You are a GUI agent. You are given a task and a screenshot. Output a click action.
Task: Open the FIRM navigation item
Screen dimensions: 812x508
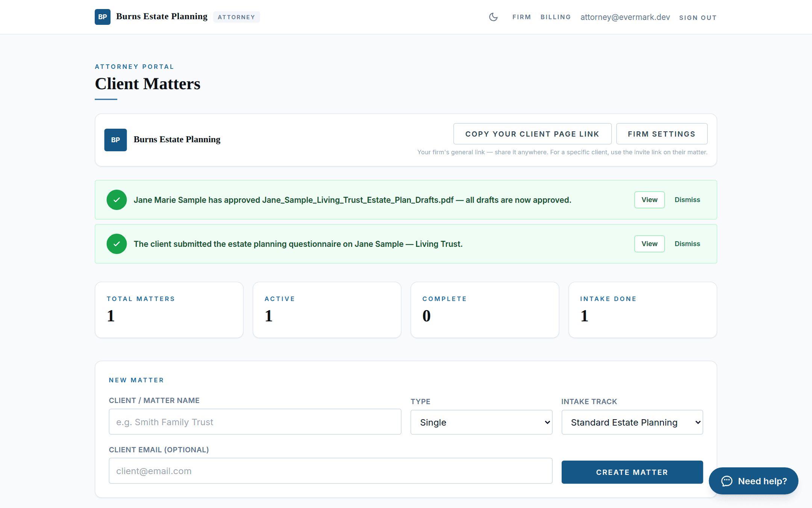click(522, 17)
